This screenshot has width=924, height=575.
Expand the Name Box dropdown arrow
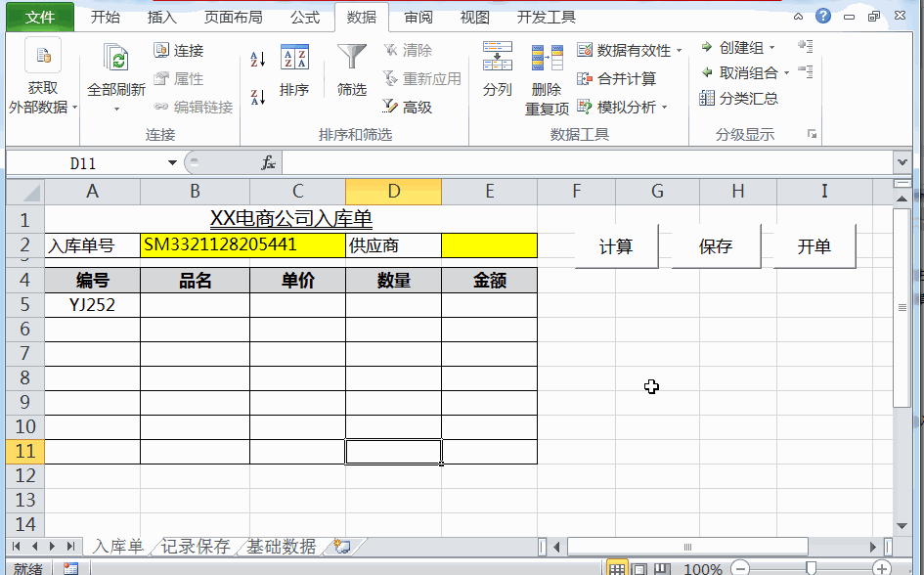tap(172, 162)
